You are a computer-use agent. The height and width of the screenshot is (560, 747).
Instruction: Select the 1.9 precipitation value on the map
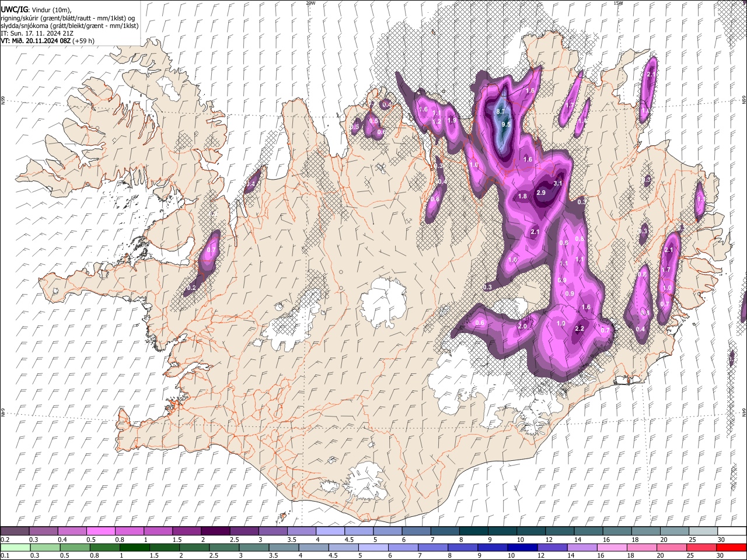click(451, 120)
